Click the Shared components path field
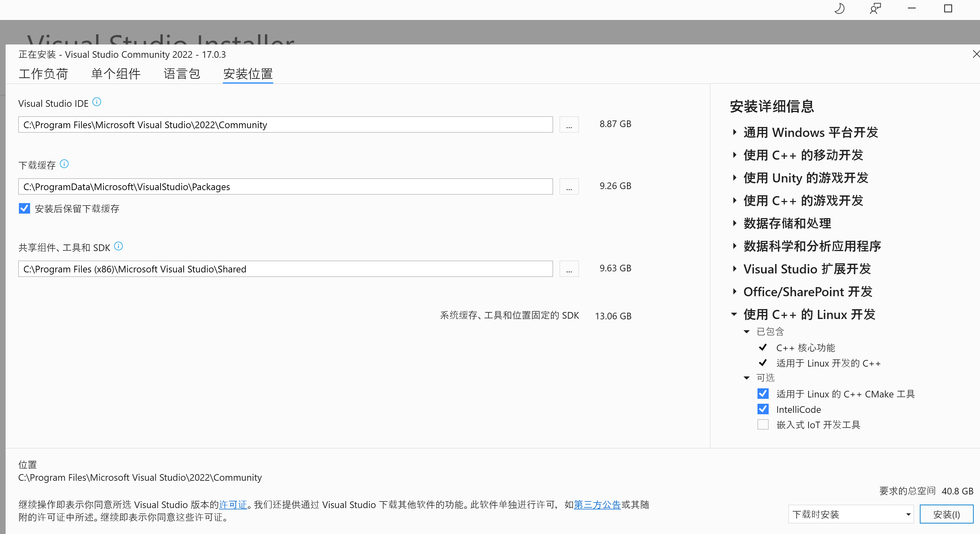Image resolution: width=980 pixels, height=534 pixels. tap(285, 269)
